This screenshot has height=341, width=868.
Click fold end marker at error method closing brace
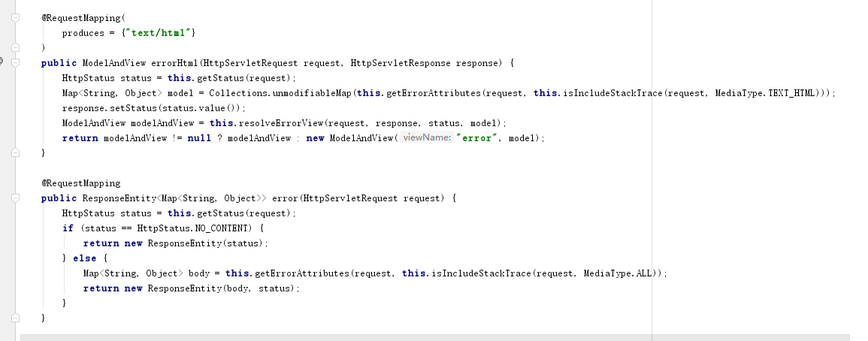(16, 318)
